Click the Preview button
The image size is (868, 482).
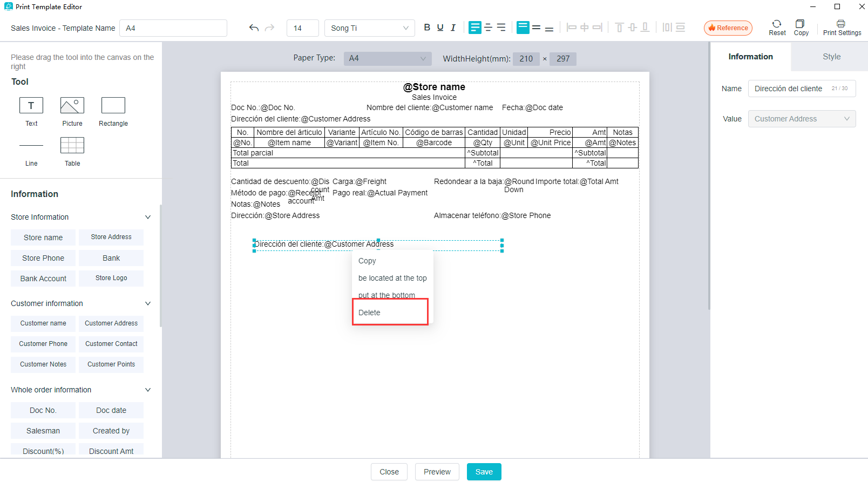[437, 472]
